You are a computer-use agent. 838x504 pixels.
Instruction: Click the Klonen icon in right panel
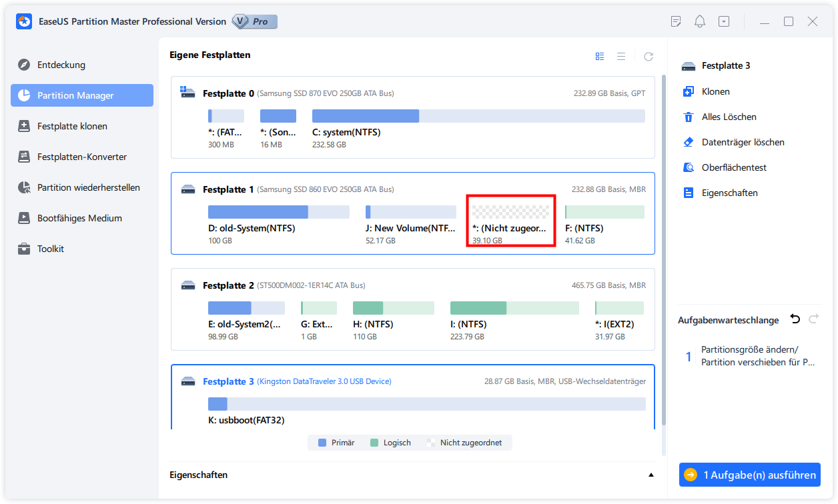point(689,91)
